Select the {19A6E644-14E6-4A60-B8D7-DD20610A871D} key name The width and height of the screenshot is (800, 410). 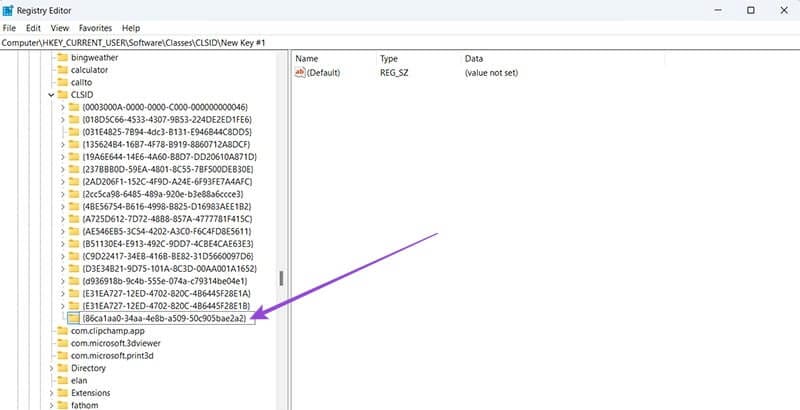(169, 157)
